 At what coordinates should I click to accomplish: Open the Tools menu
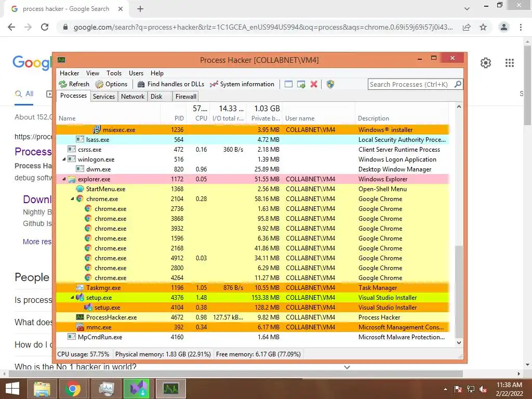point(114,73)
